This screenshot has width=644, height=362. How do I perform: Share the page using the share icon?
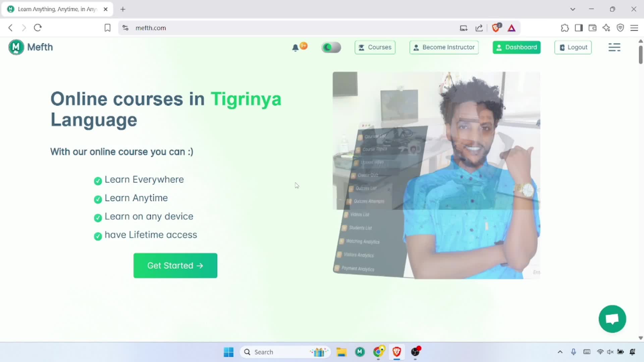(x=479, y=28)
